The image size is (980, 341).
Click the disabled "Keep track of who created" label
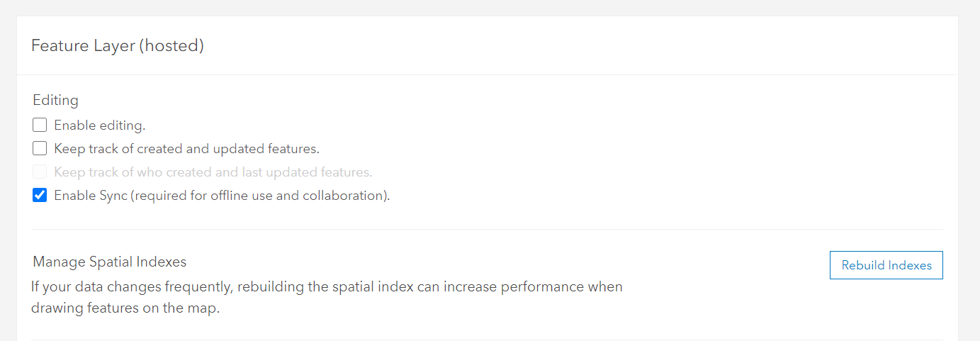213,172
